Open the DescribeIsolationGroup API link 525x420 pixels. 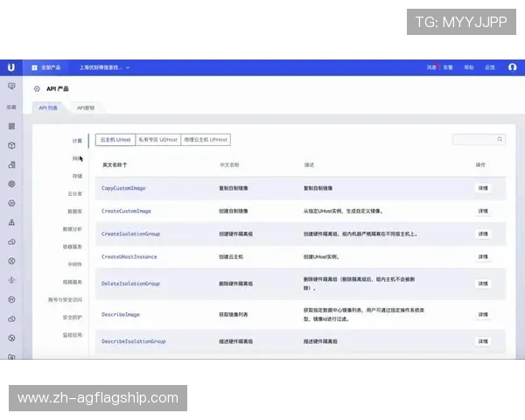point(133,341)
